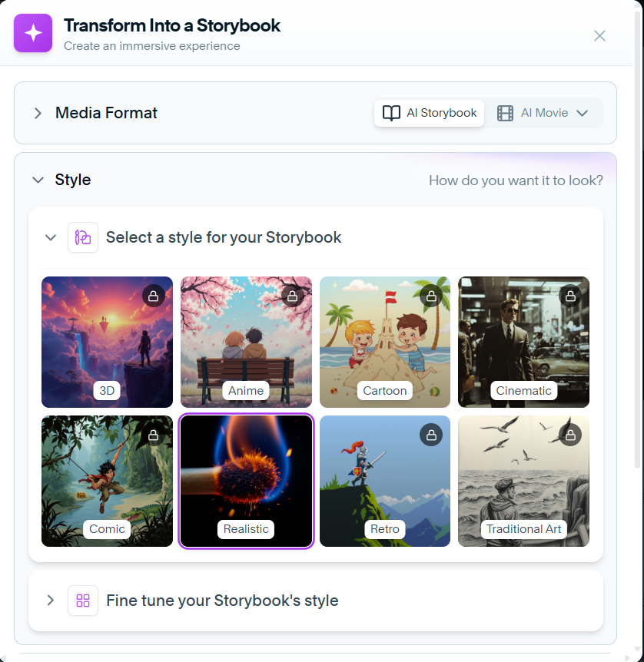Click the paintbrush style icon

click(83, 237)
